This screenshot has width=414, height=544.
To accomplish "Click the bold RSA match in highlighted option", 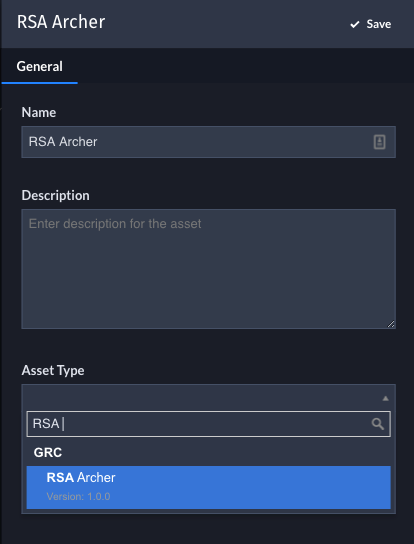I will click(x=60, y=478).
